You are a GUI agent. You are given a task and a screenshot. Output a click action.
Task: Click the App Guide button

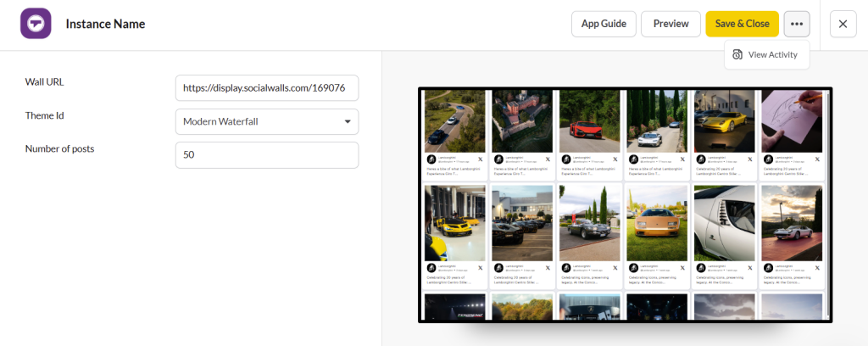coord(604,24)
